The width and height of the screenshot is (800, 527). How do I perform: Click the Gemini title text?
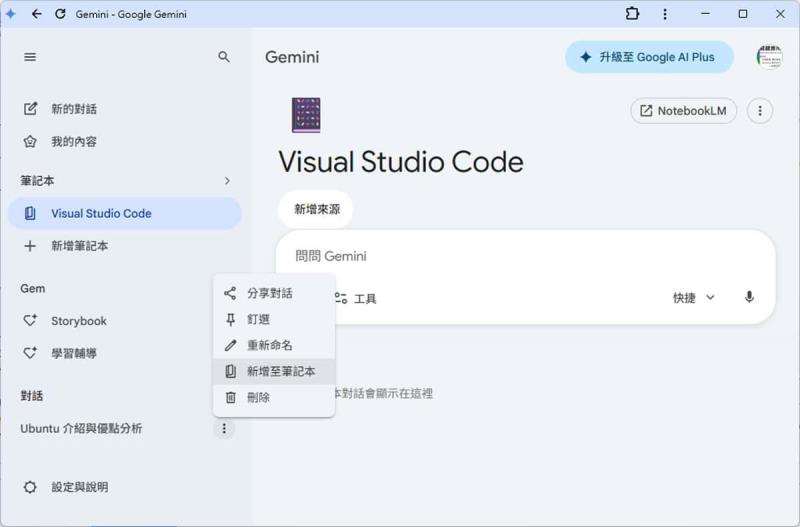292,57
